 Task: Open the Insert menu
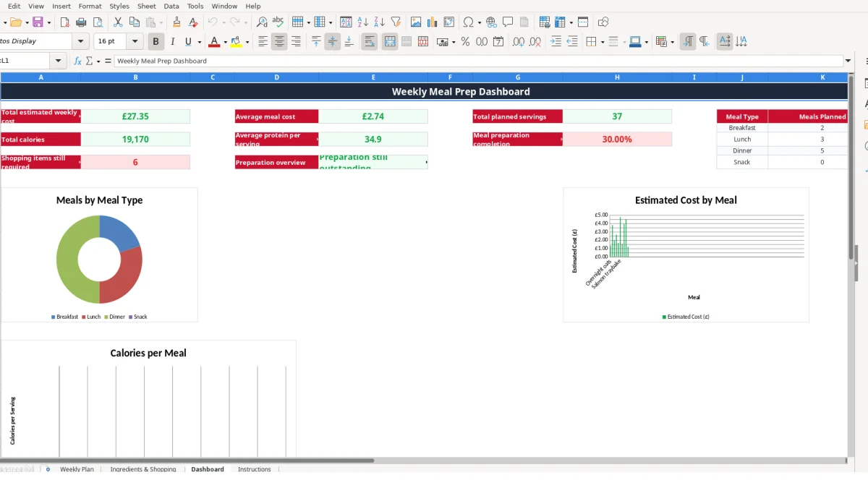click(61, 6)
